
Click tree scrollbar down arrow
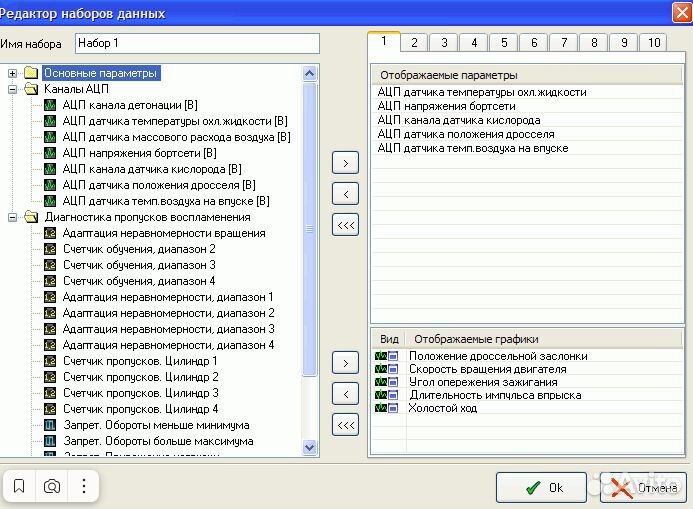[310, 447]
